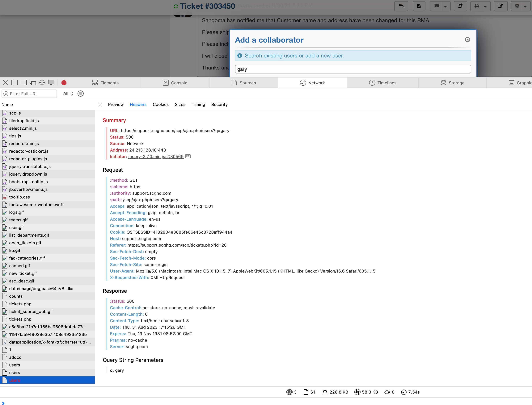Open the All resource type dropdown
This screenshot has height=405, width=532.
click(68, 94)
